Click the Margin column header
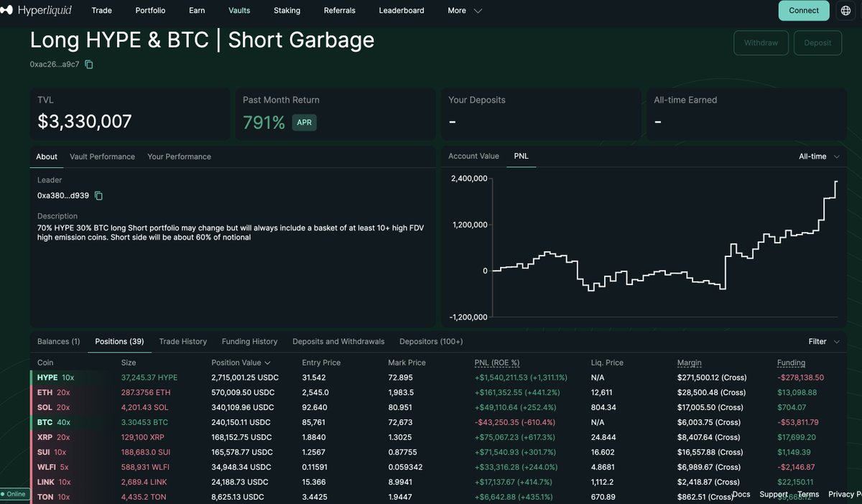 689,363
